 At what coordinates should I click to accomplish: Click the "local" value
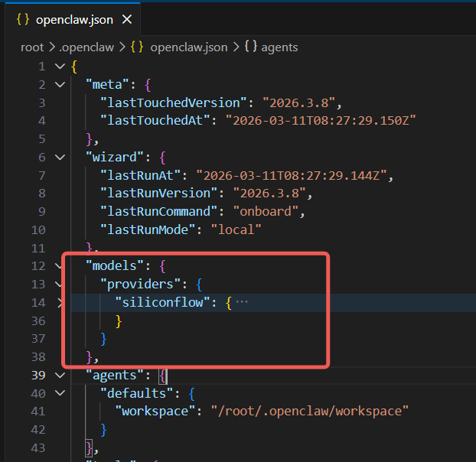click(x=236, y=229)
